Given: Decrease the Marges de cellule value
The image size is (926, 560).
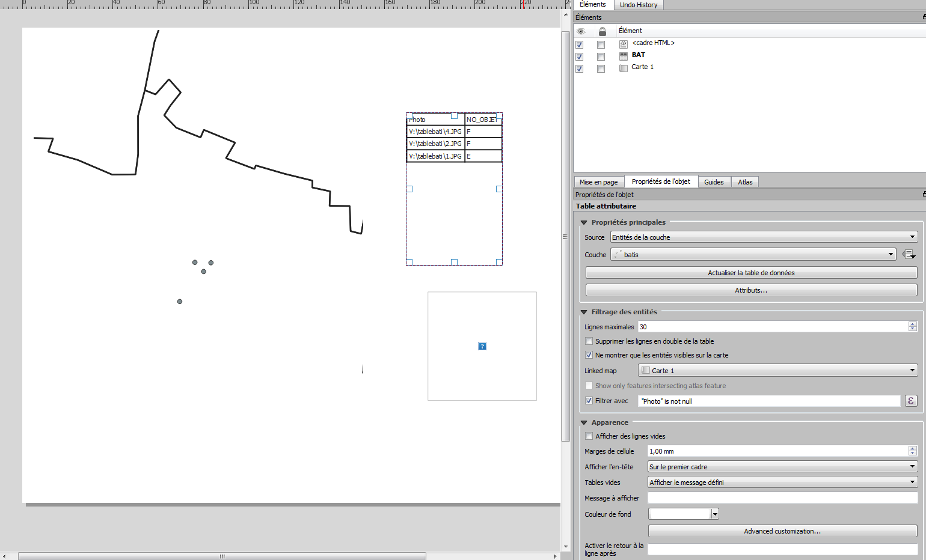Looking at the screenshot, I should coord(913,454).
